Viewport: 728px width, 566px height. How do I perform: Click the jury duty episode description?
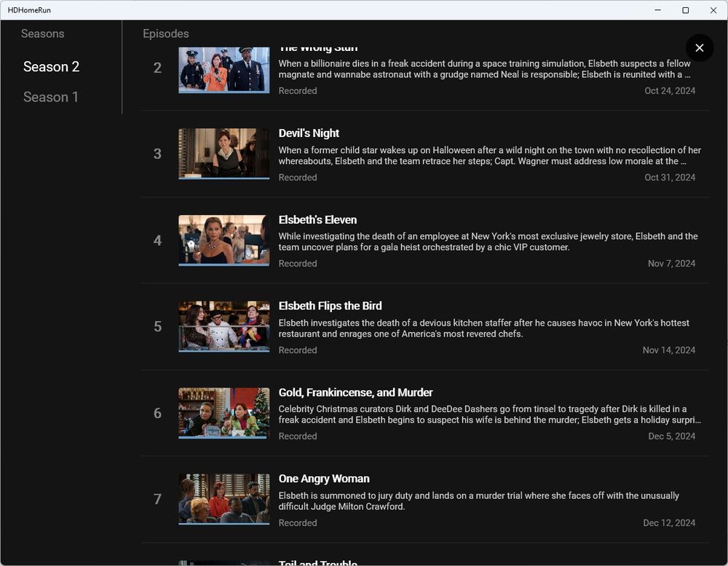click(479, 501)
